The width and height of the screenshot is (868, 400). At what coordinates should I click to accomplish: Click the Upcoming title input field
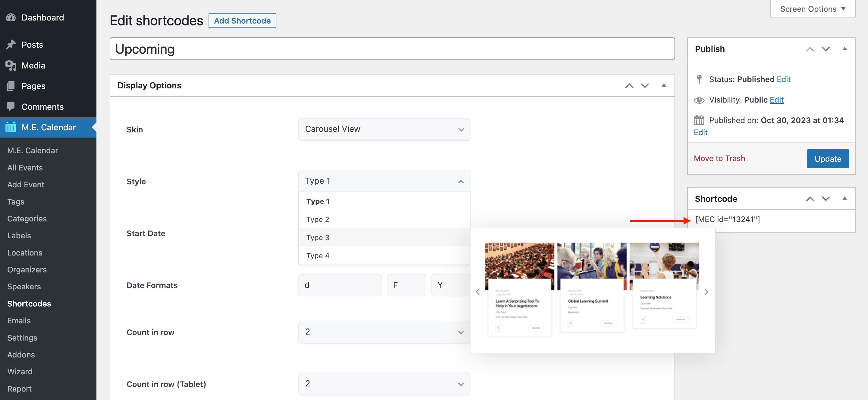pos(392,49)
